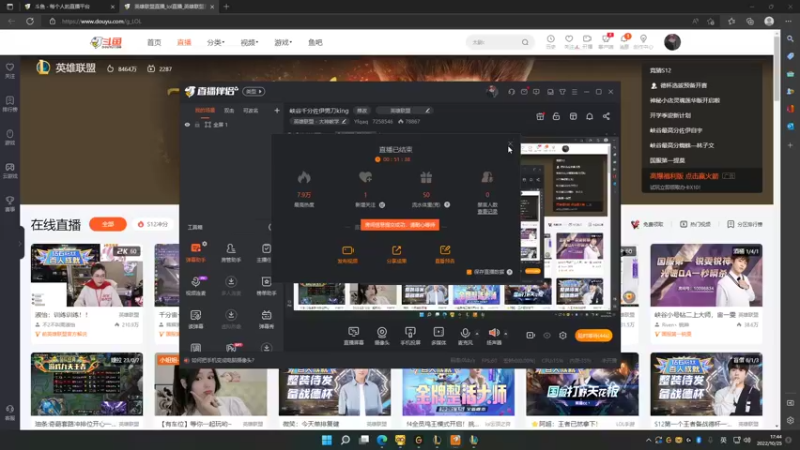This screenshot has height=450, width=800.
Task: Open the 查看记录 link under blocked users
Action: click(487, 211)
